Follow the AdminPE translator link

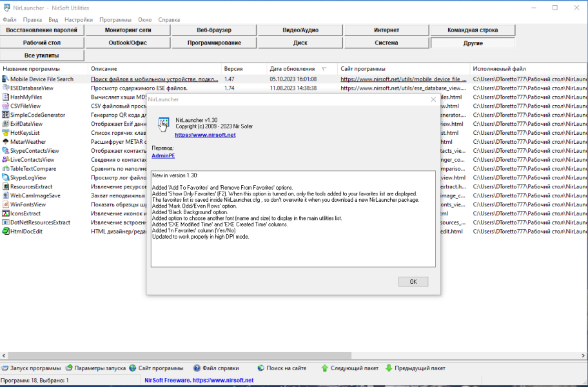163,155
